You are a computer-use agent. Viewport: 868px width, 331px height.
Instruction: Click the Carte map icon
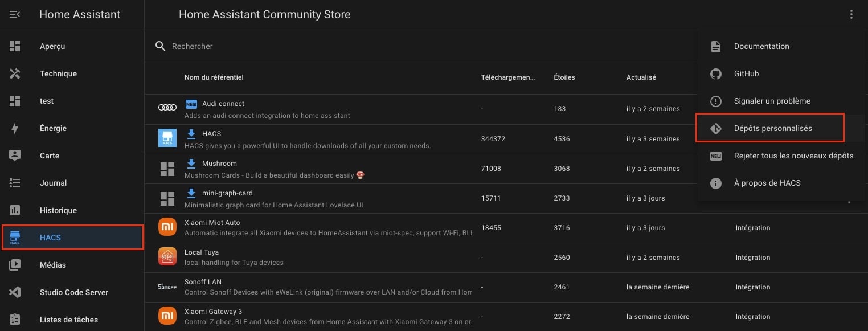pos(15,156)
